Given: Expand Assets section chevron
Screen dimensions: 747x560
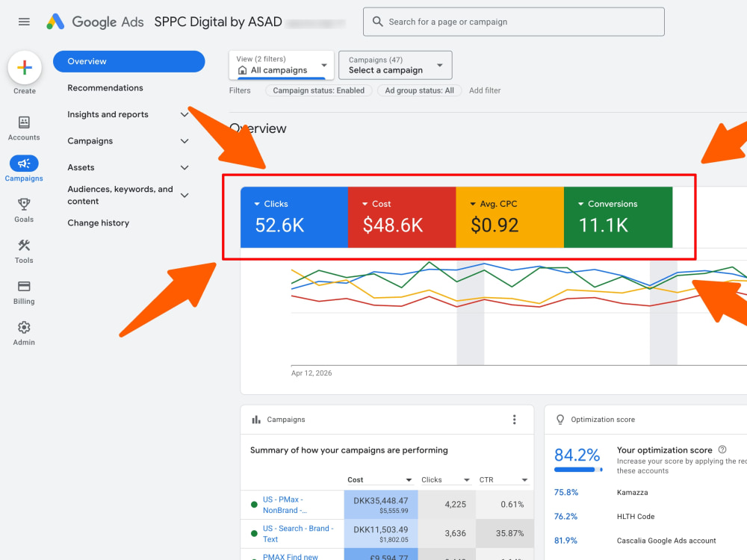Looking at the screenshot, I should (x=185, y=167).
